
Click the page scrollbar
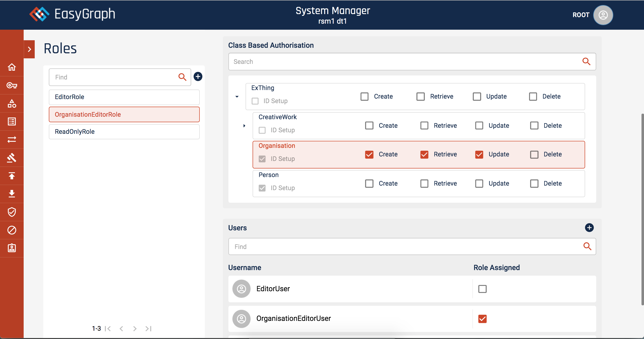coord(642,210)
